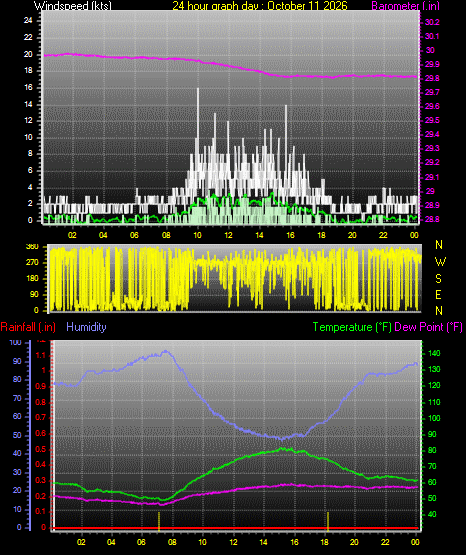The height and width of the screenshot is (555, 466).
Task: Click rainfall axis value 1.1
Action: tap(41, 355)
